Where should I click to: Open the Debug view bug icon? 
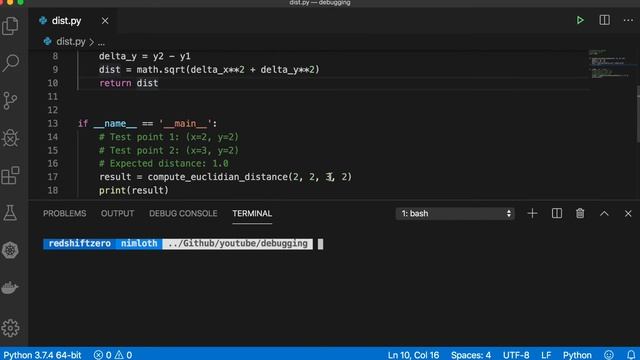pos(10,138)
